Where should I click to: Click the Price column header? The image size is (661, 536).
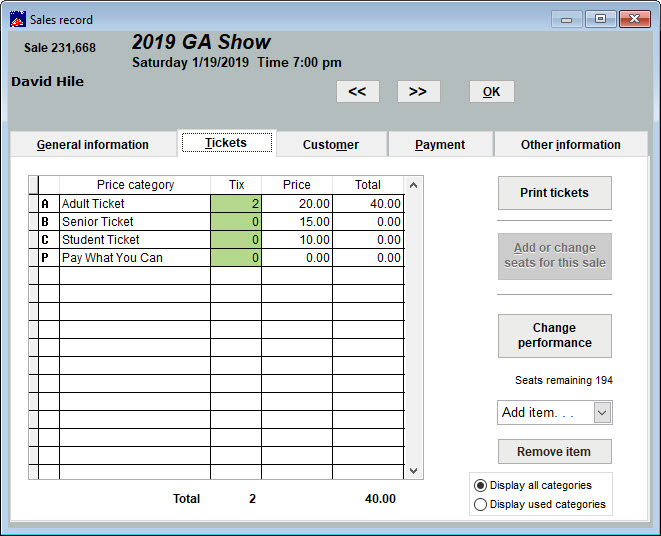tap(297, 185)
